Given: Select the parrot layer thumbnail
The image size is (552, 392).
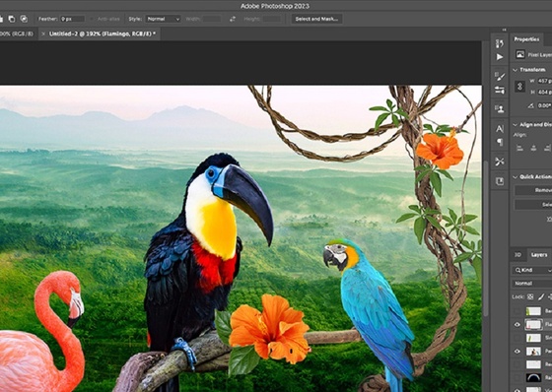Looking at the screenshot, I should coord(533,352).
